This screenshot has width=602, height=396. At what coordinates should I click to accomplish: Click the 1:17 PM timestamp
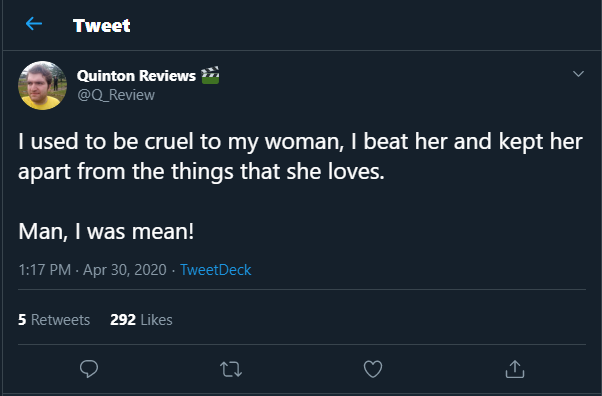[x=45, y=270]
